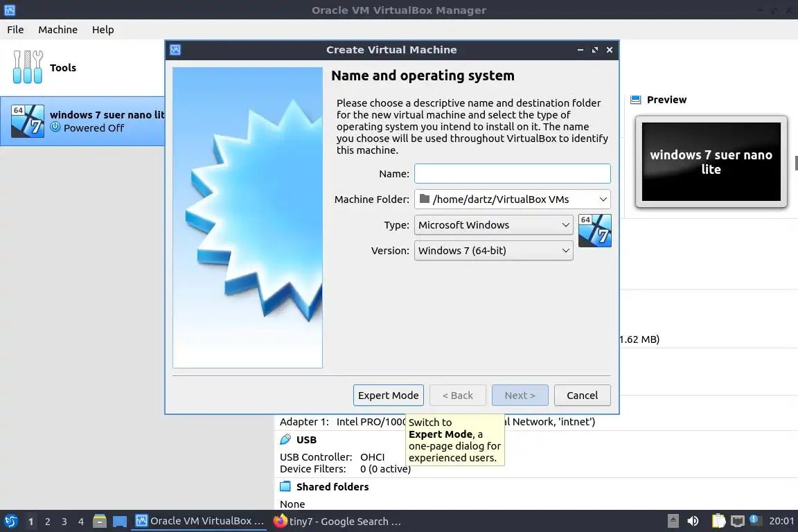Click the USB section header
The height and width of the screenshot is (532, 798).
tap(306, 440)
